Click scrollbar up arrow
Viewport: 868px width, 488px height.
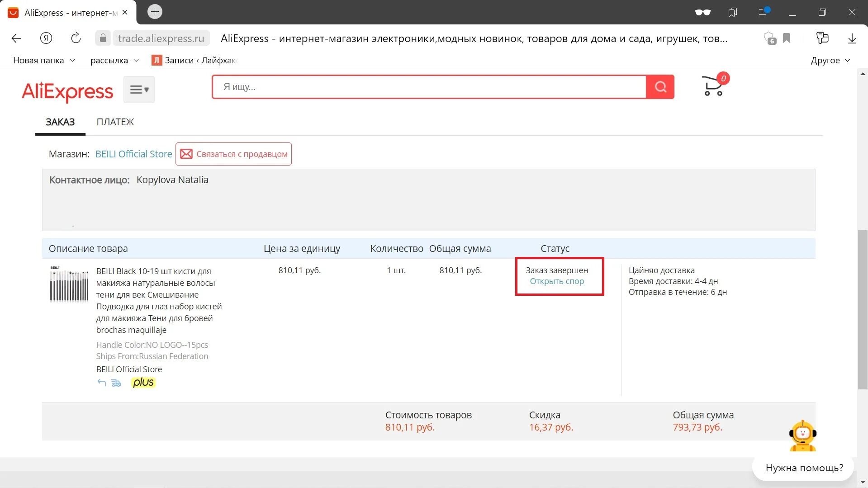863,73
